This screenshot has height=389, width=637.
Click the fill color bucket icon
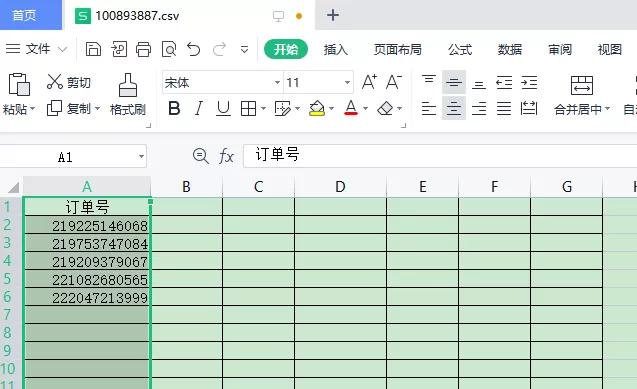pos(317,108)
